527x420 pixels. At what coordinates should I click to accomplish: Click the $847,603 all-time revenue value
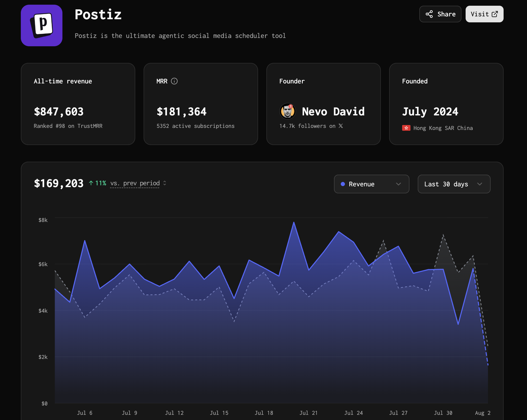[x=59, y=111]
